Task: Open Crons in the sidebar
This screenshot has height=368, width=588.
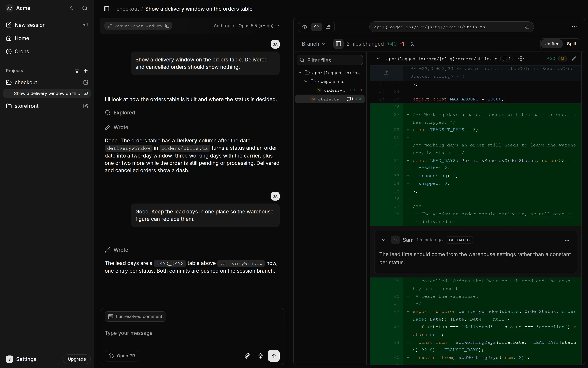Action: [x=47, y=52]
